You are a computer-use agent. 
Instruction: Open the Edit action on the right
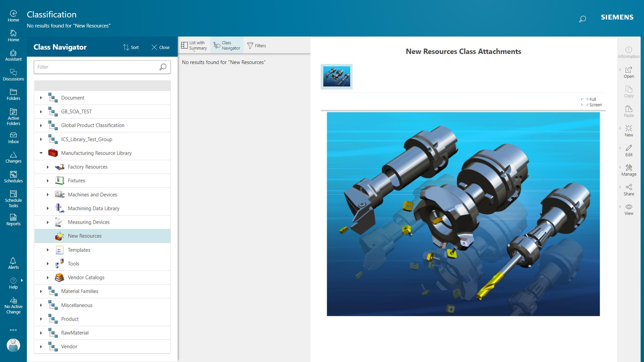coord(629,150)
